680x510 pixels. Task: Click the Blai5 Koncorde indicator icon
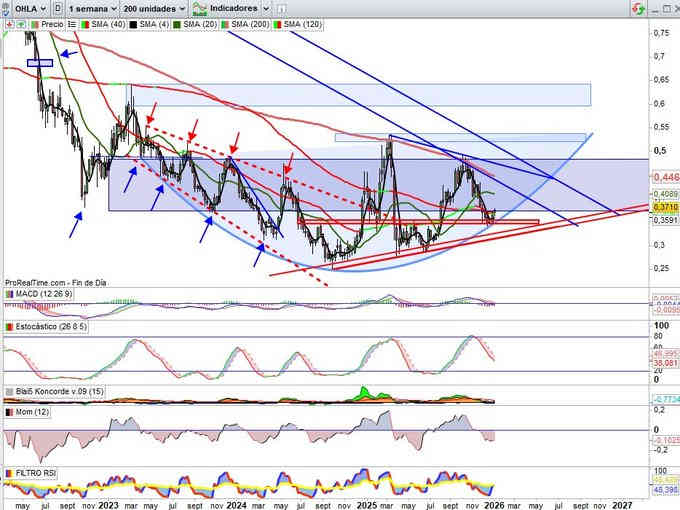tap(8, 392)
